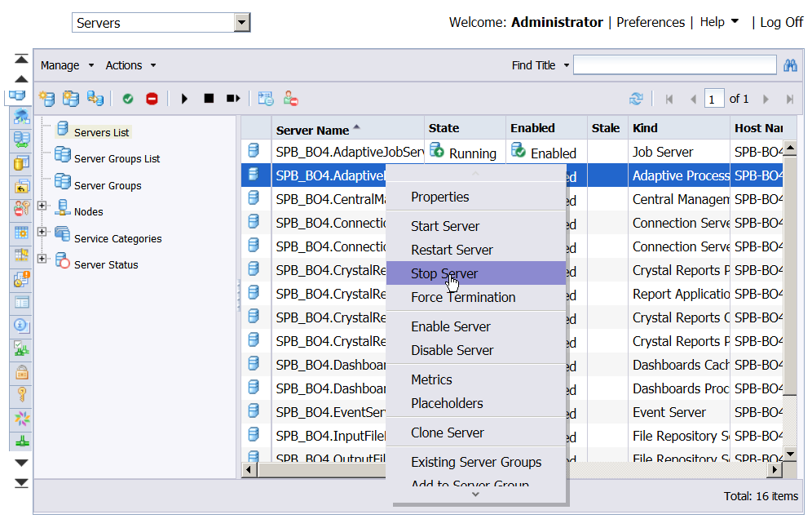Click the red Disable Server toolbar icon
The width and height of the screenshot is (812, 519).
point(152,99)
